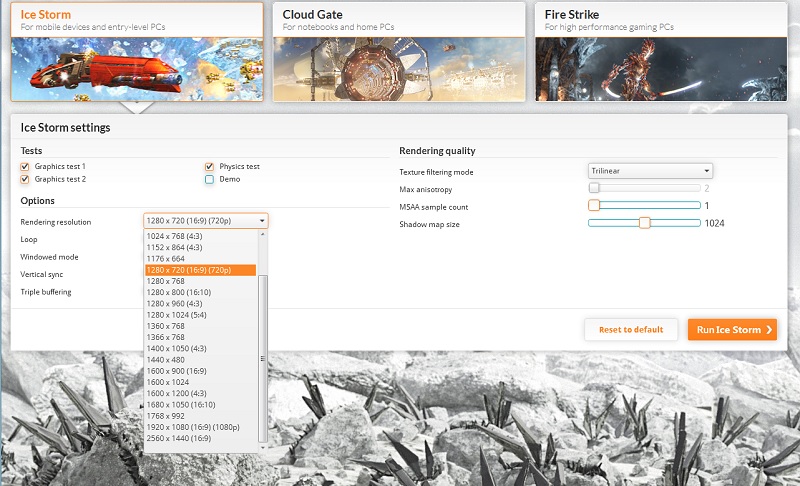Screen dimensions: 800x486
Task: Choose 1920 x 1080 (1080p) resolution
Action: point(201,427)
